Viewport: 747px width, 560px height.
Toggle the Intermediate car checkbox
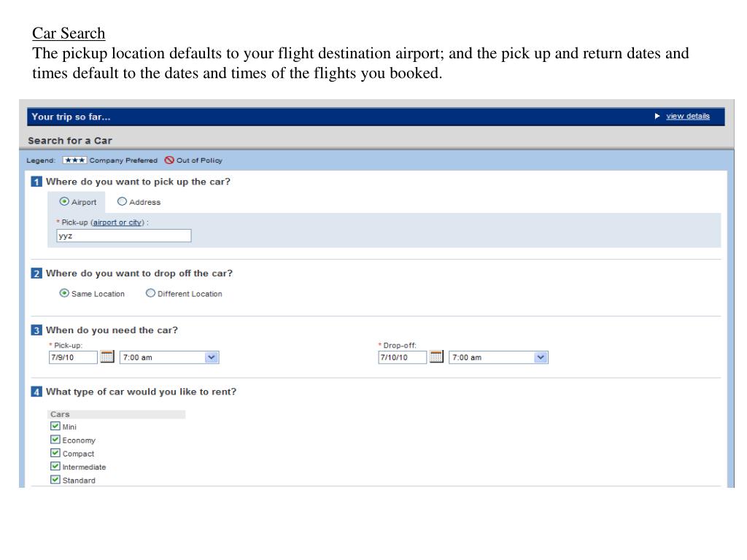pos(55,466)
